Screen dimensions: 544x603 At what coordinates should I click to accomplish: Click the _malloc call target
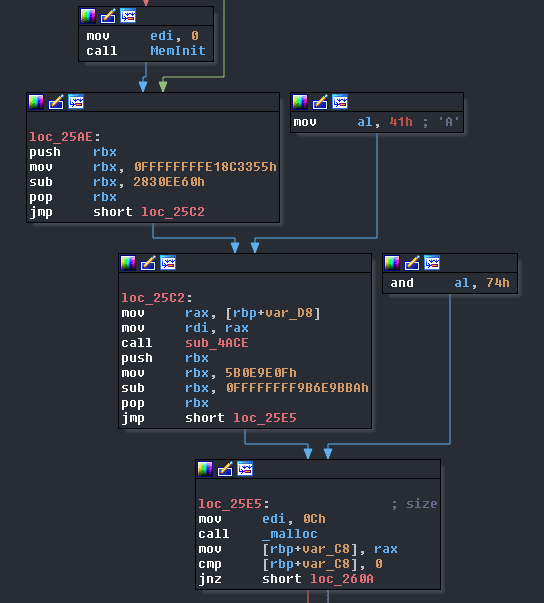click(x=290, y=534)
